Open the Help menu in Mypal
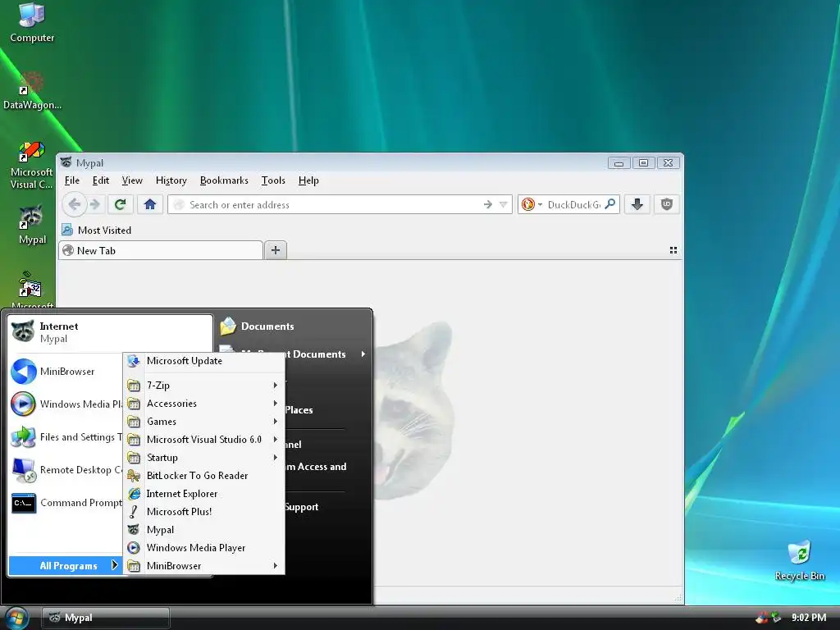 (308, 180)
